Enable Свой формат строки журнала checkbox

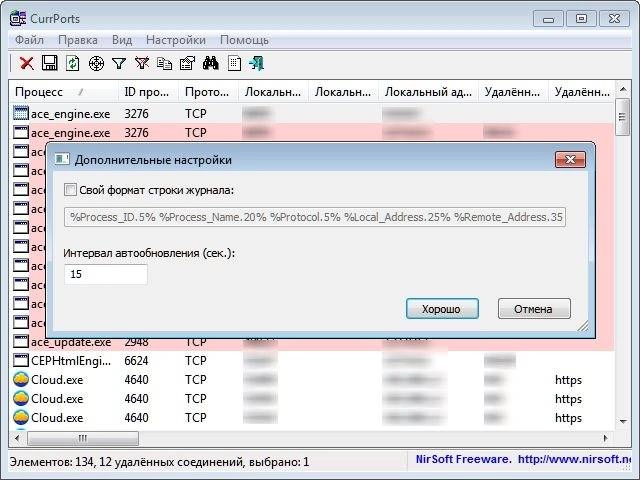[70, 190]
